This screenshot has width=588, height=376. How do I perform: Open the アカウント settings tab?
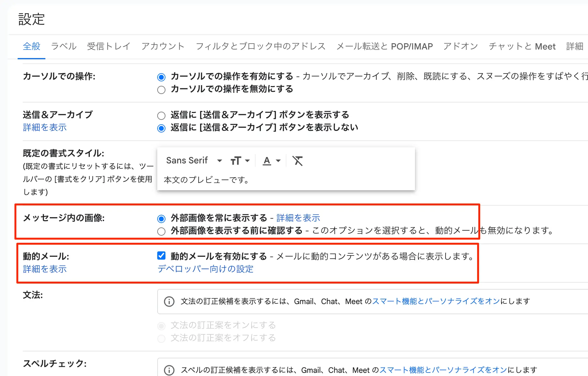coord(163,46)
